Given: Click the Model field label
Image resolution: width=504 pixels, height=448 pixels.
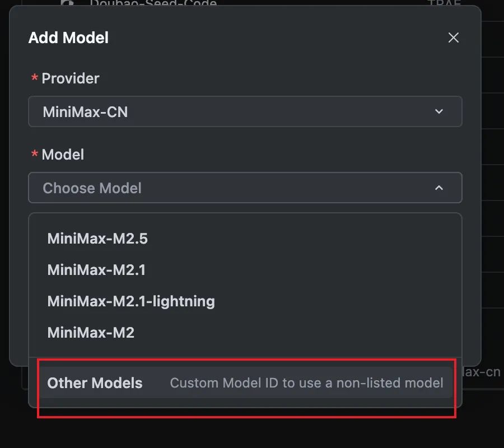Looking at the screenshot, I should click(63, 155).
